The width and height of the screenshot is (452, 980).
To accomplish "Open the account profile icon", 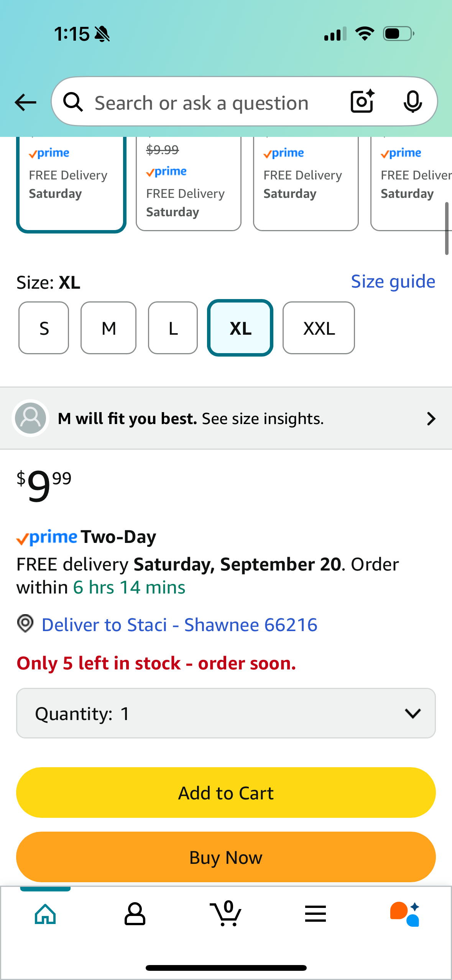I will [135, 914].
